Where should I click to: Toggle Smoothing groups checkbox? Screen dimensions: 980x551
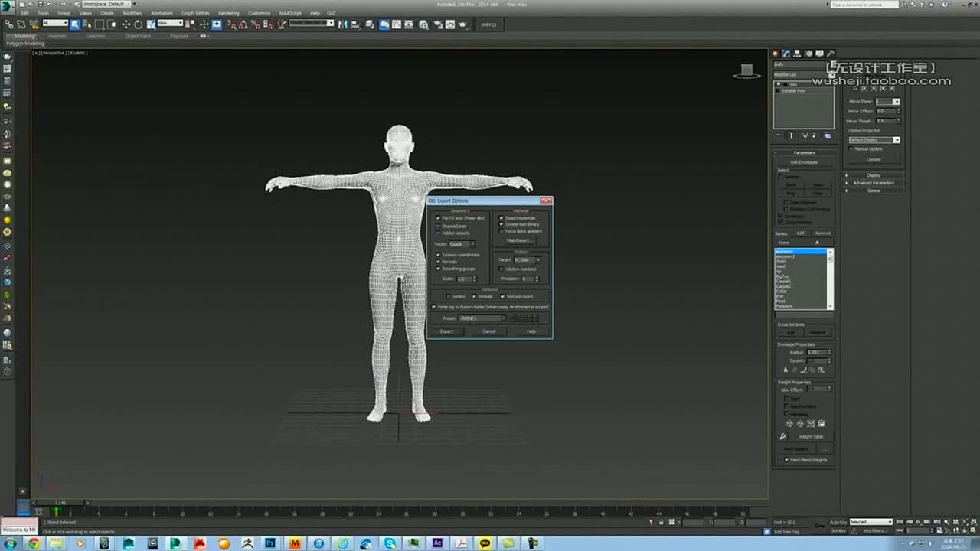439,269
